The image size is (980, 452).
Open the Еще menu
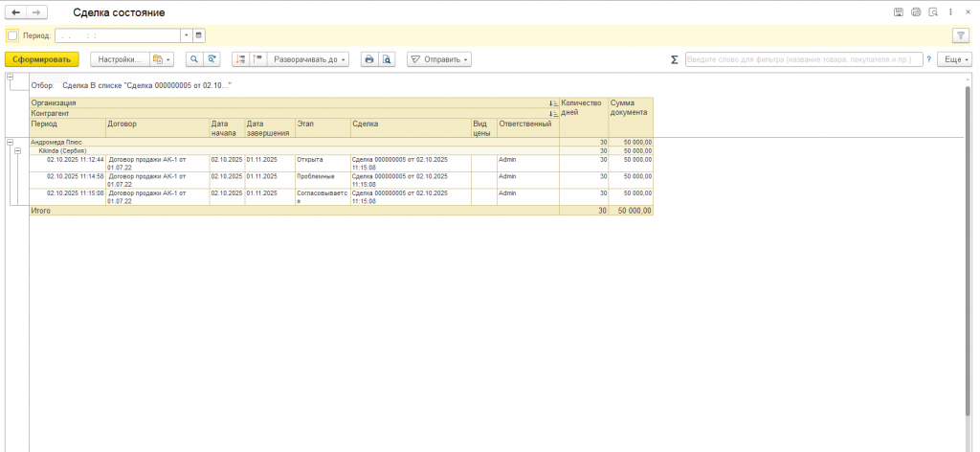coord(954,59)
